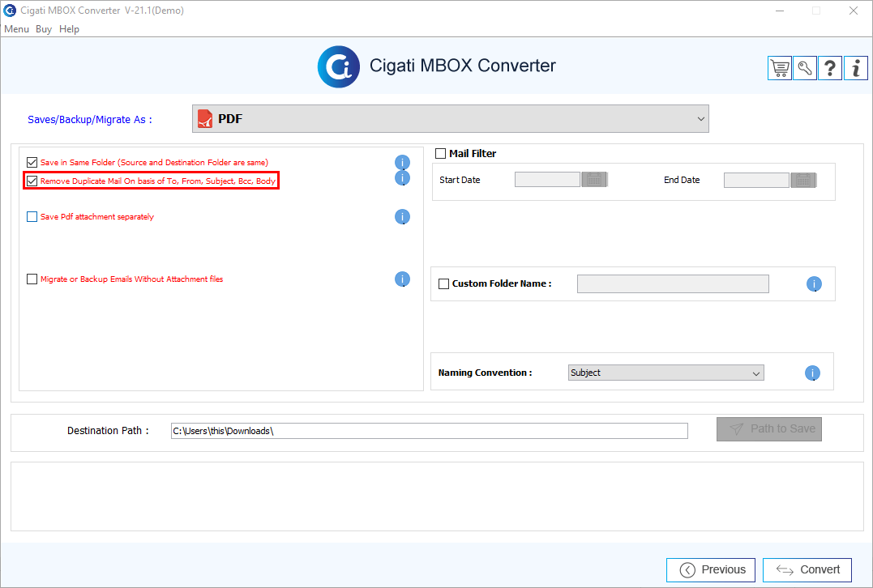Click the Cigati title bar app icon
Screen dimensions: 873x588
click(10, 10)
